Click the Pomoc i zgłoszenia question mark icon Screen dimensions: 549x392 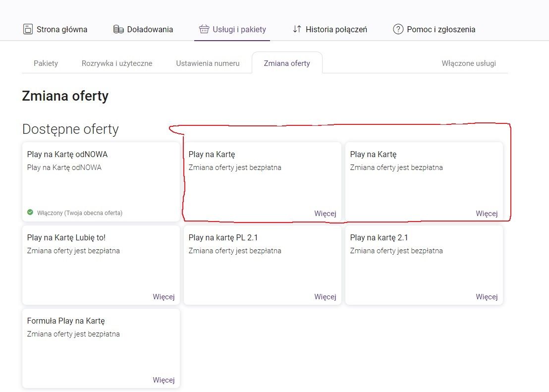click(398, 29)
